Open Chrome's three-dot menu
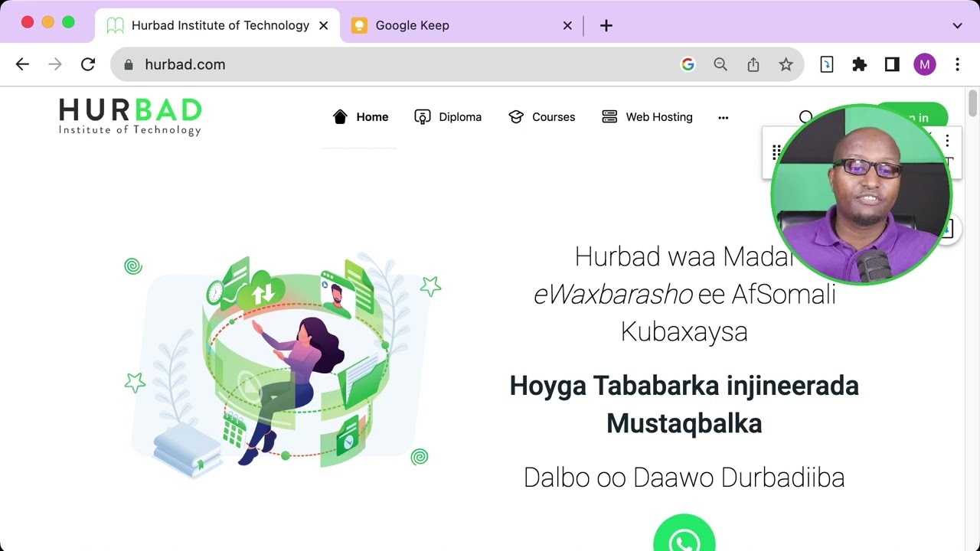Screen dimensions: 980x551 (958, 64)
